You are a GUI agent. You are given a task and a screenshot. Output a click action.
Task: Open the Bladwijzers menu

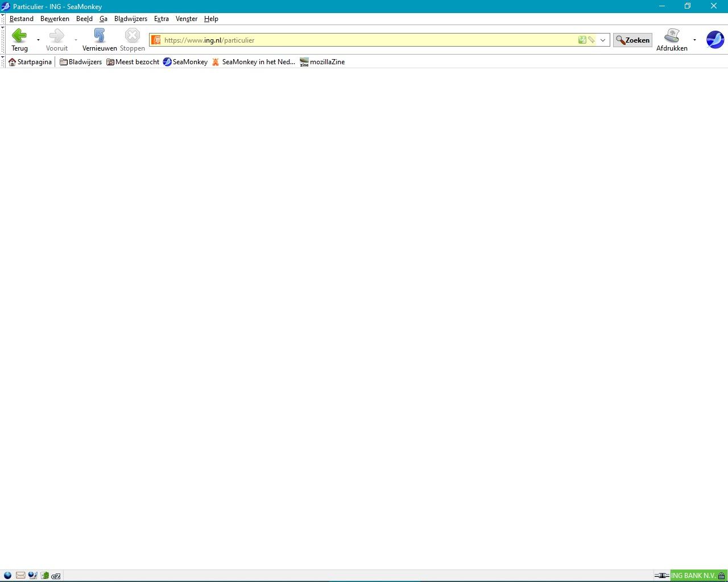130,18
